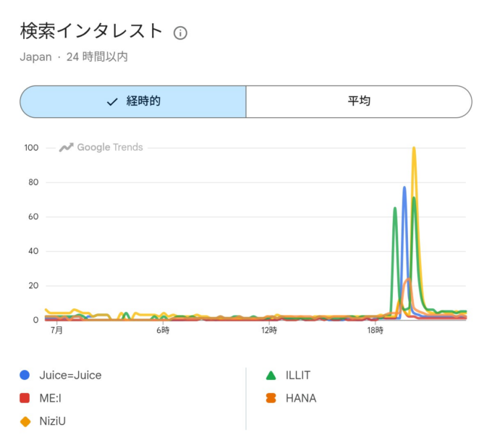Click the Juice=Juice legend label
Viewport: 492px width, 448px height.
(70, 375)
